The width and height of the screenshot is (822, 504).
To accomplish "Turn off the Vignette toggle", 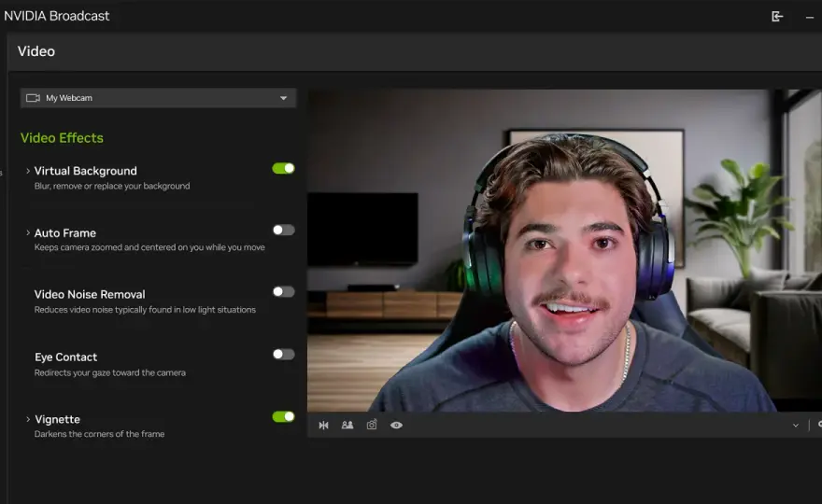I will tap(283, 416).
